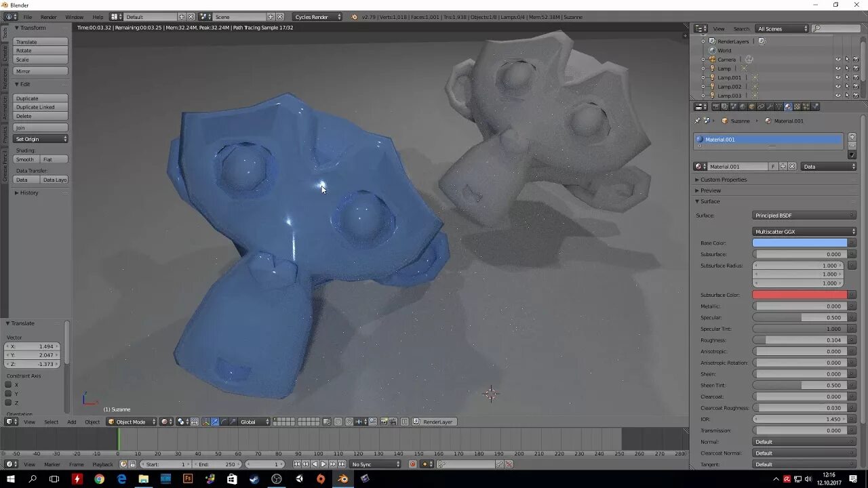
Task: Open the All Scenes outliner dropdown
Action: tap(783, 28)
